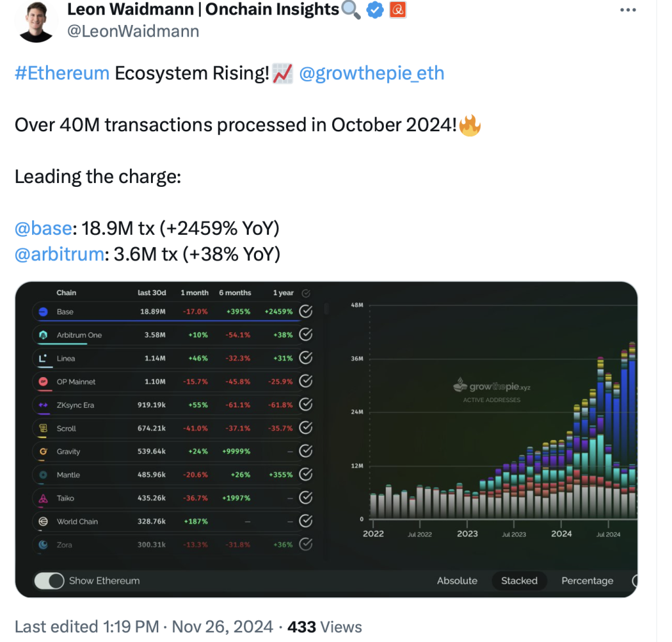672x642 pixels.
Task: Click the ZKsync Era logo icon
Action: point(43,405)
